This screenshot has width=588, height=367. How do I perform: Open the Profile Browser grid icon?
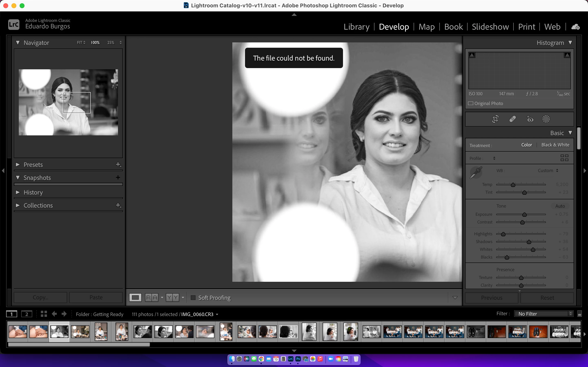tap(564, 158)
